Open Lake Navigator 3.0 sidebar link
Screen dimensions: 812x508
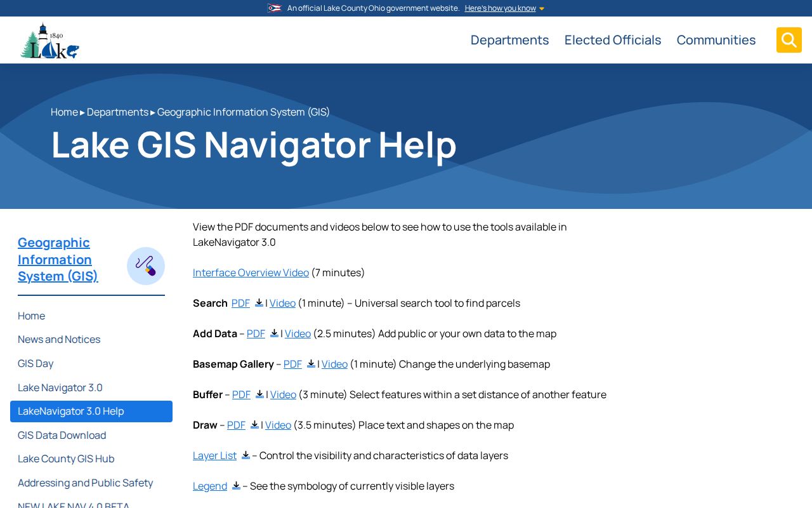point(60,388)
